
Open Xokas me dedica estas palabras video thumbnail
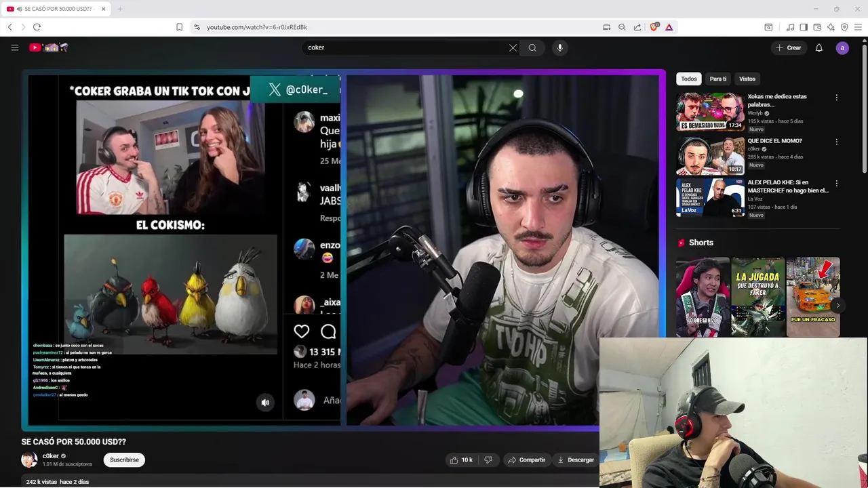(710, 112)
